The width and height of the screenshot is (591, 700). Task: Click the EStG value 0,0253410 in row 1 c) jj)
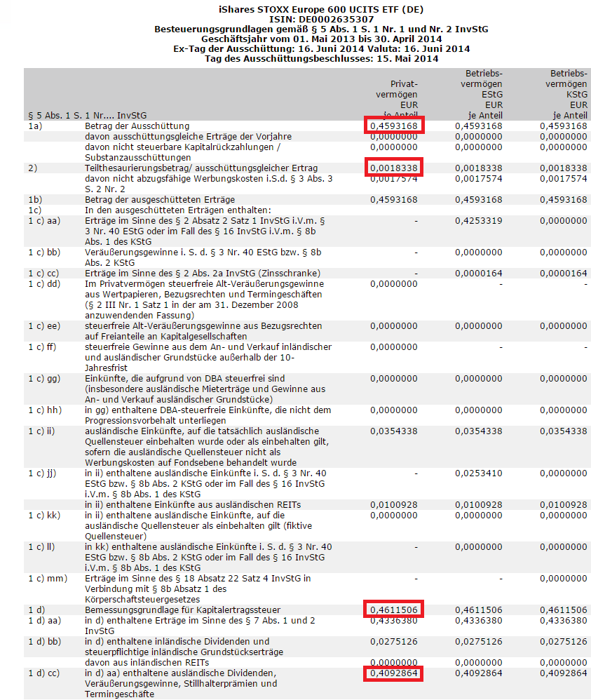[x=479, y=473]
